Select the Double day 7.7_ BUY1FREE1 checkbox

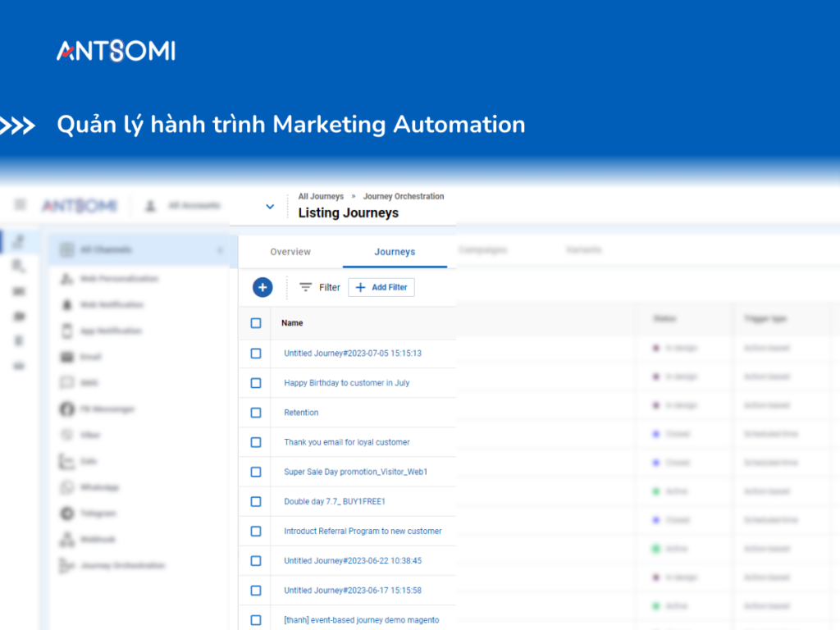click(x=256, y=501)
